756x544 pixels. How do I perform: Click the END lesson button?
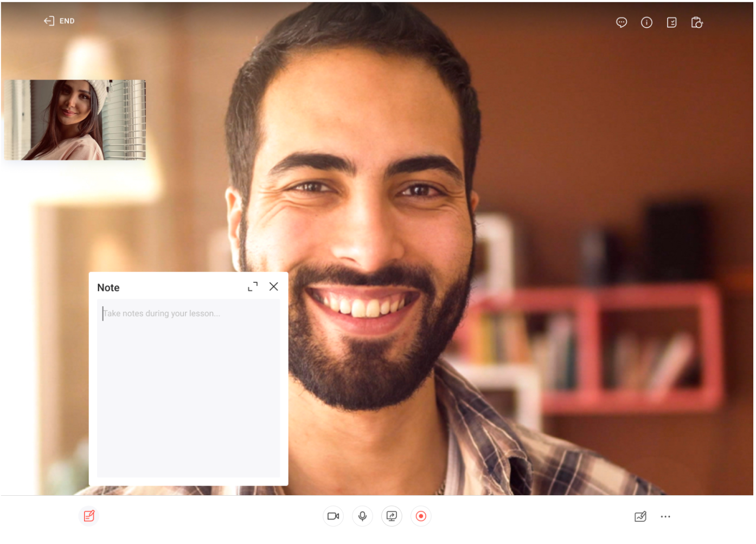click(59, 21)
